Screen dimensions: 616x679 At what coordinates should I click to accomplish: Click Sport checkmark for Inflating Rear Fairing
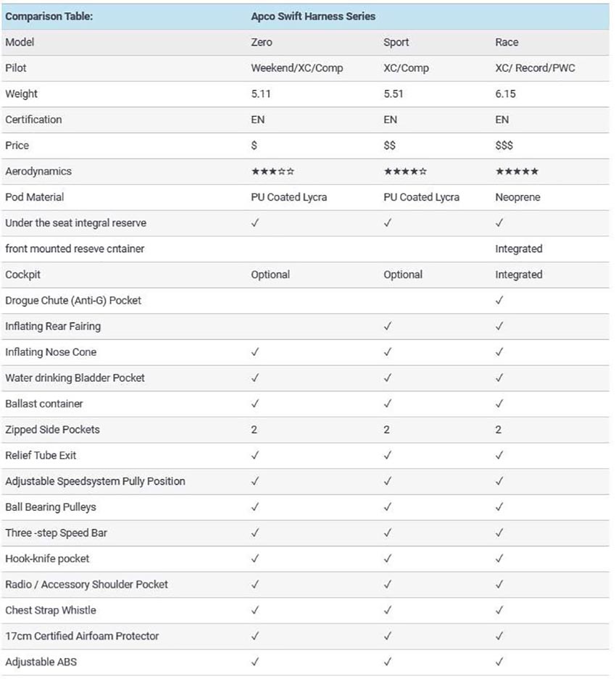pyautogui.click(x=388, y=326)
